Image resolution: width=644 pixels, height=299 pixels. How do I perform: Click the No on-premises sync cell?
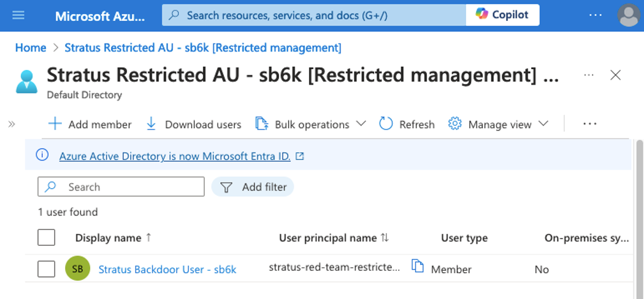pyautogui.click(x=542, y=270)
